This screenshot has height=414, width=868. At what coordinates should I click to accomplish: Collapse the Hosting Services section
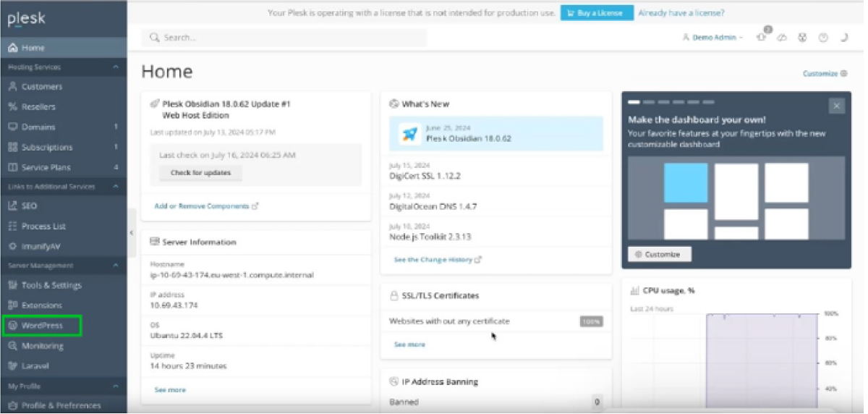pos(116,67)
